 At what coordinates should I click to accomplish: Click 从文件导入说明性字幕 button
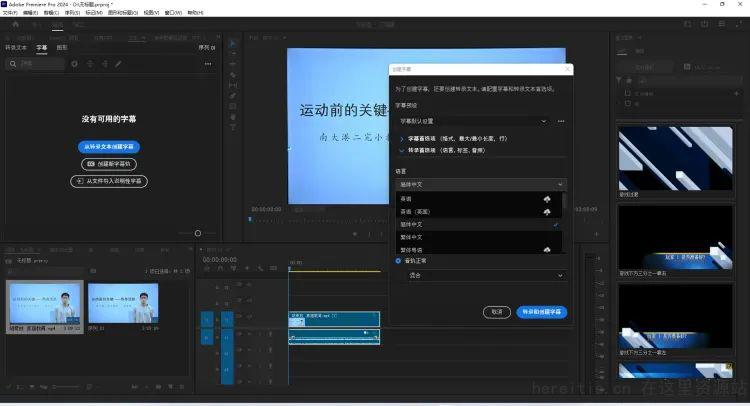109,181
